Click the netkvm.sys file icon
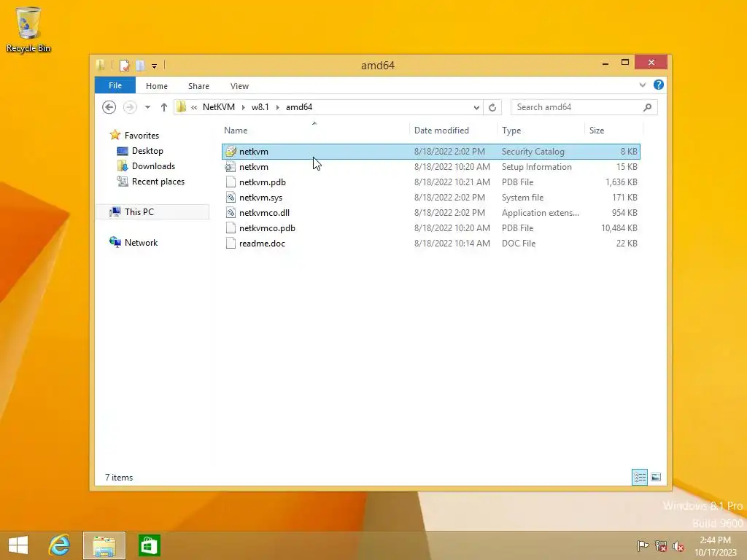This screenshot has width=747, height=560. 231,197
